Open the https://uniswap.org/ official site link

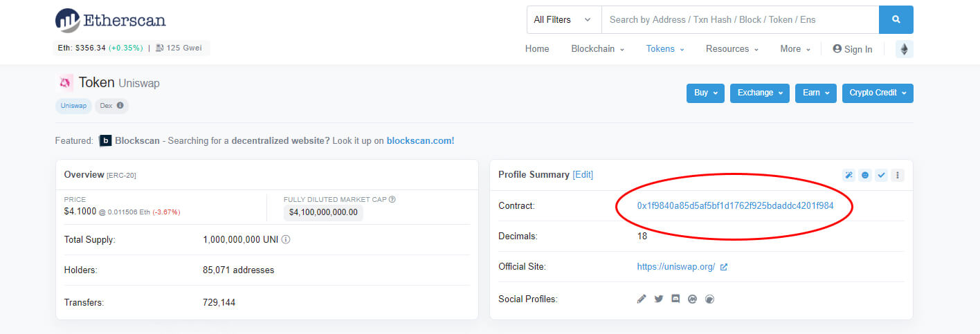tap(676, 267)
